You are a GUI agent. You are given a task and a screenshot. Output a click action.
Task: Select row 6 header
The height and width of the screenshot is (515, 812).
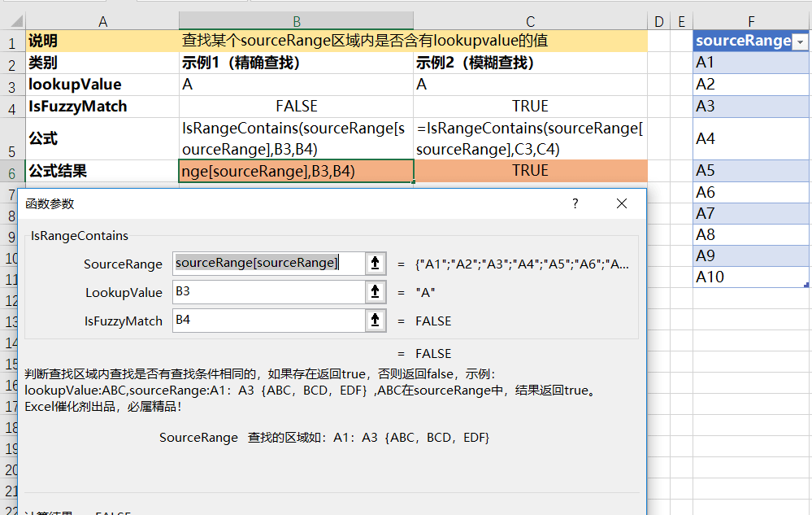pos(12,172)
